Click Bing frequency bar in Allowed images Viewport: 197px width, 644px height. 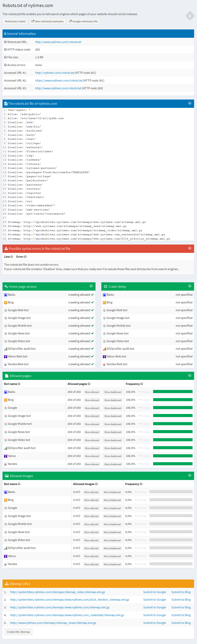pos(171,500)
